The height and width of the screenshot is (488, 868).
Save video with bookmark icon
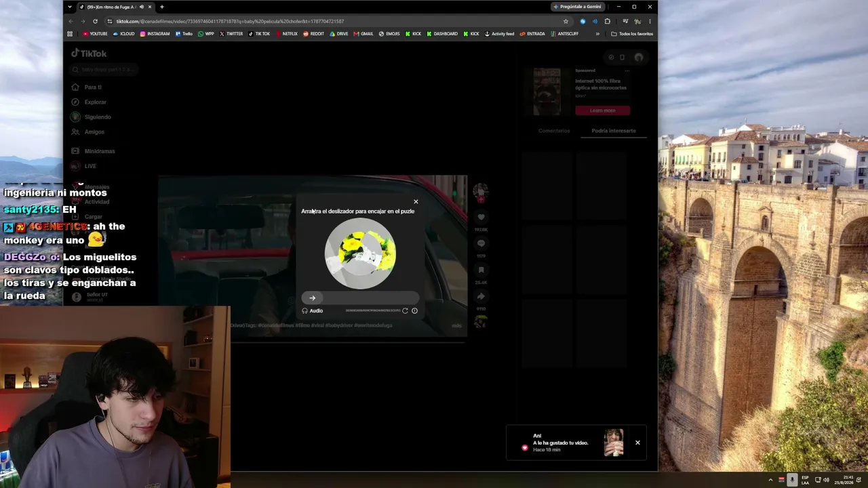tap(481, 270)
